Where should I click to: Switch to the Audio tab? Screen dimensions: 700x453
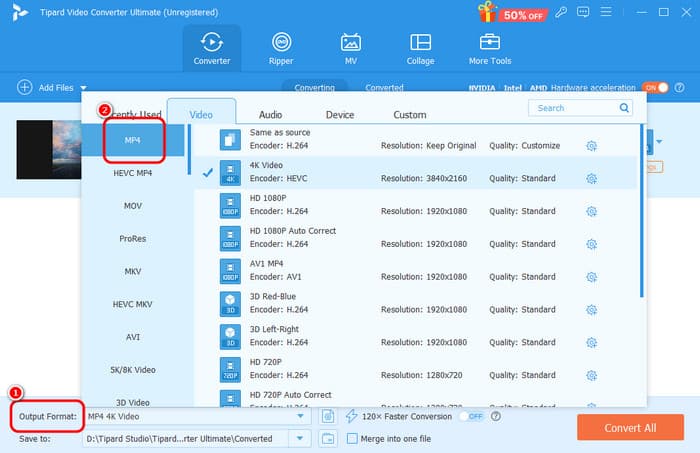coord(271,115)
